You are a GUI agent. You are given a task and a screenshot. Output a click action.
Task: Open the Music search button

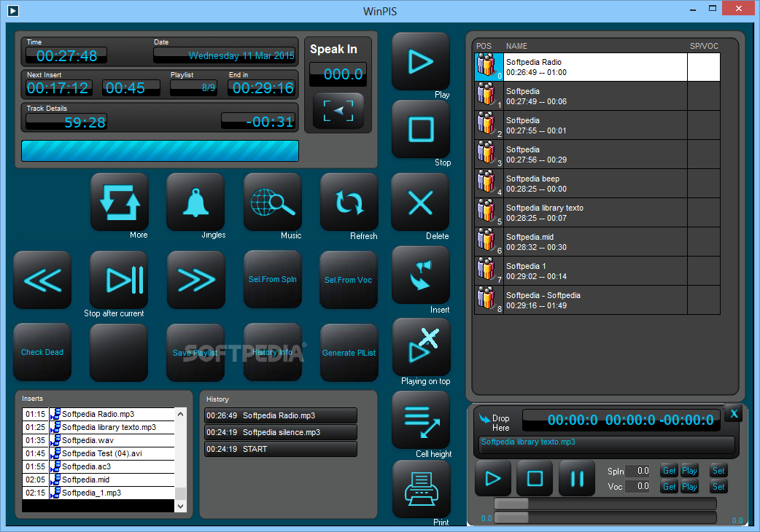pos(272,202)
